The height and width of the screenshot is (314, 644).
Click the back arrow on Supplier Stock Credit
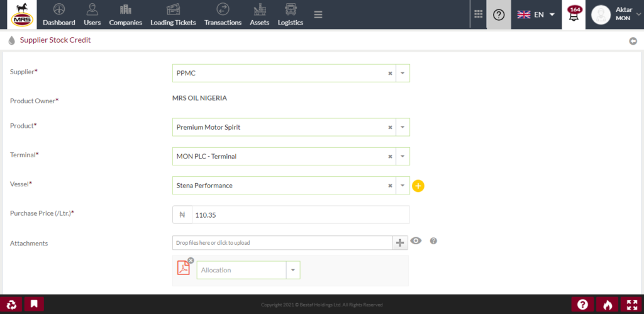633,41
